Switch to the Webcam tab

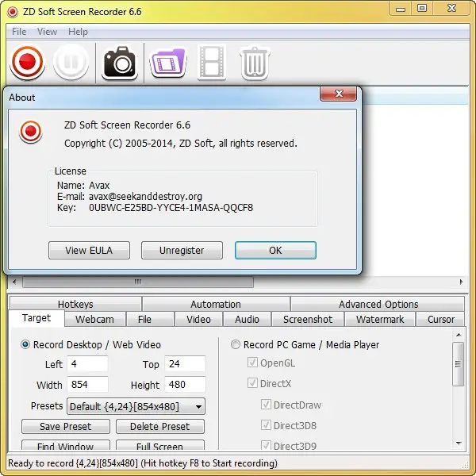(x=95, y=319)
